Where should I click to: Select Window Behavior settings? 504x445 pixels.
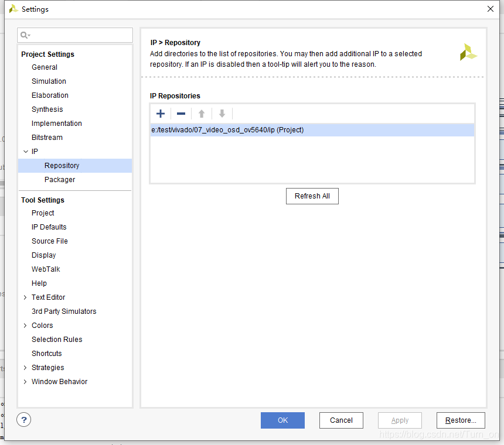(59, 382)
